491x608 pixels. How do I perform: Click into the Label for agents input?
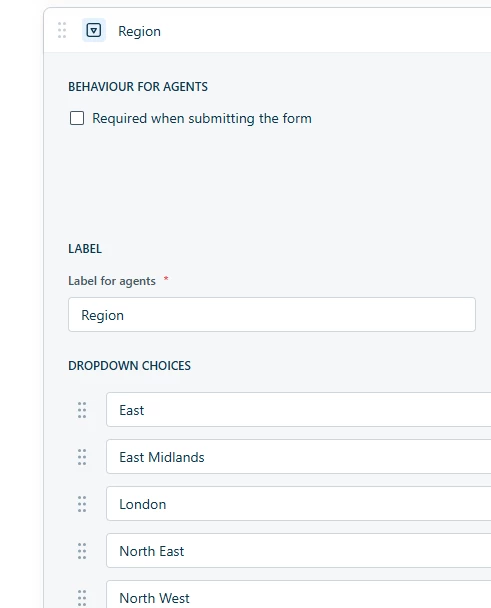coord(272,314)
